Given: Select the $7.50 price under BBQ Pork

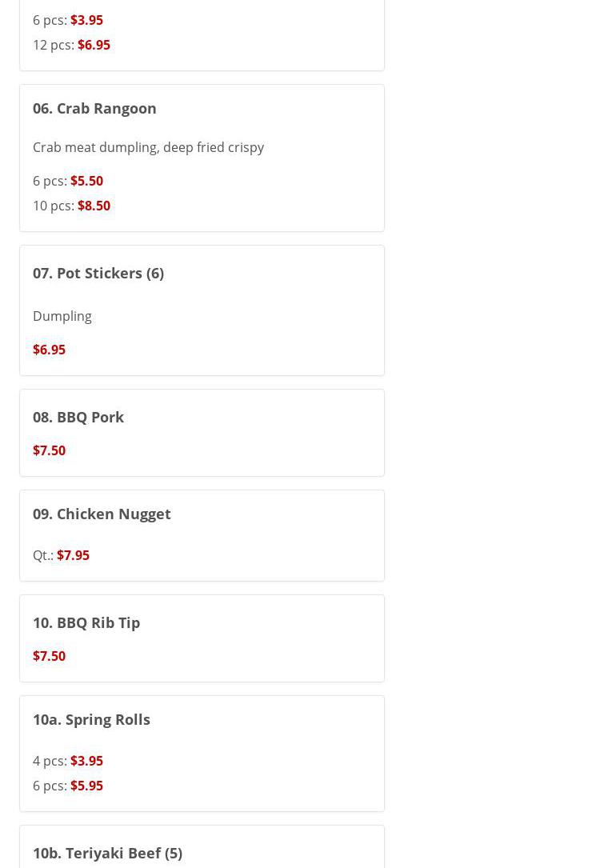Looking at the screenshot, I should pos(49,450).
